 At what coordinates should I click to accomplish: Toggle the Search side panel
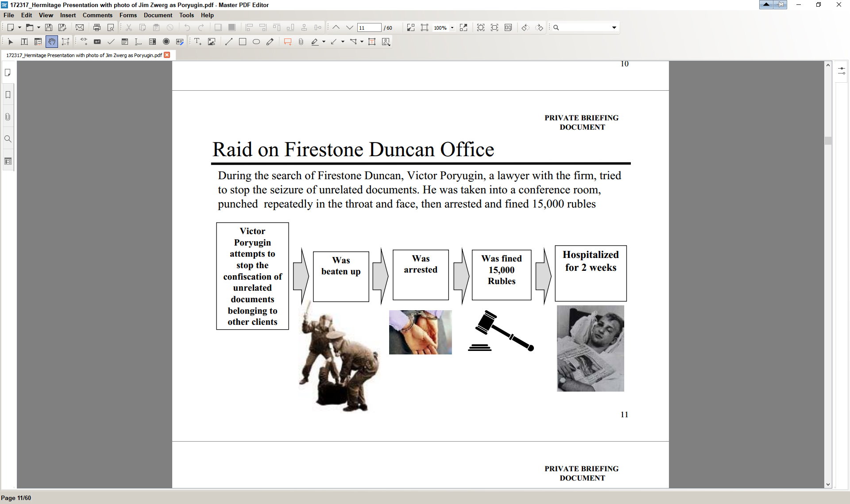(x=8, y=139)
